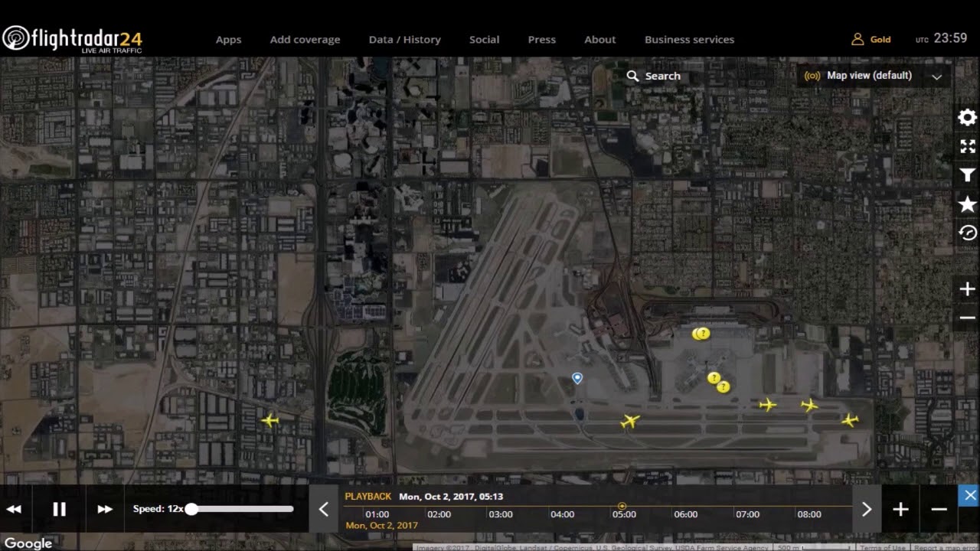Click the rewind playback button
Screen dimensions: 980x551
click(14, 509)
